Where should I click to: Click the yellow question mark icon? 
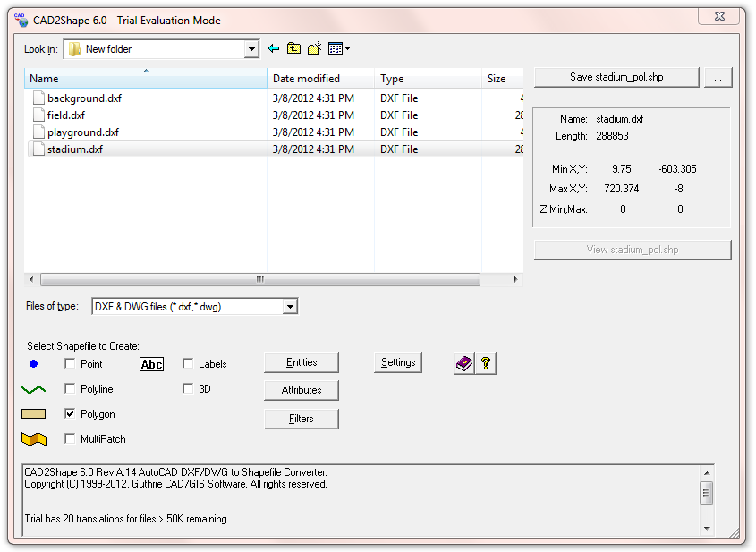(x=486, y=363)
